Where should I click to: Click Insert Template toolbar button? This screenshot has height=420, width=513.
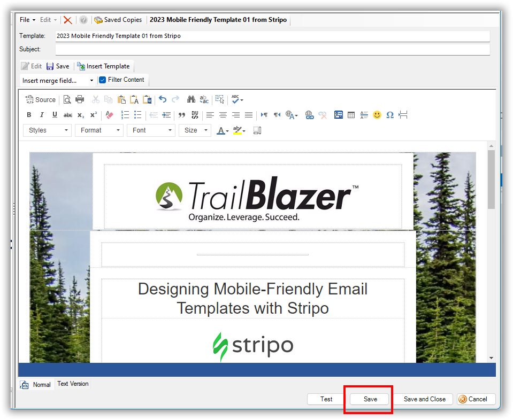click(x=103, y=66)
